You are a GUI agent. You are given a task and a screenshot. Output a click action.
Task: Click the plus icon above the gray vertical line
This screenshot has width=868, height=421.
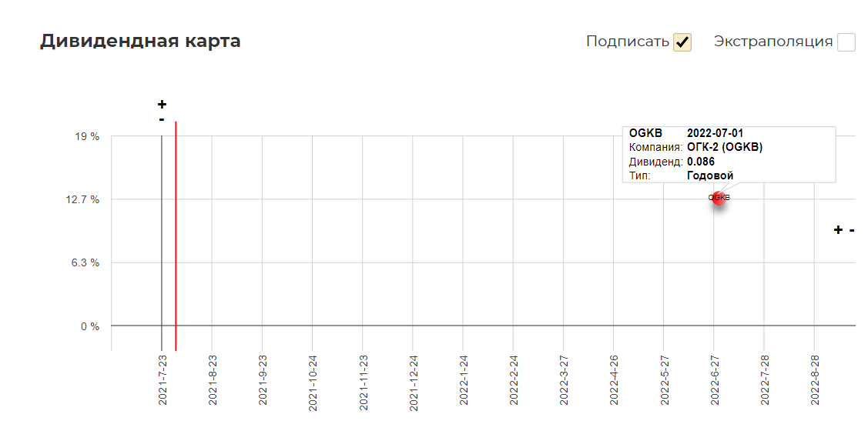point(162,104)
